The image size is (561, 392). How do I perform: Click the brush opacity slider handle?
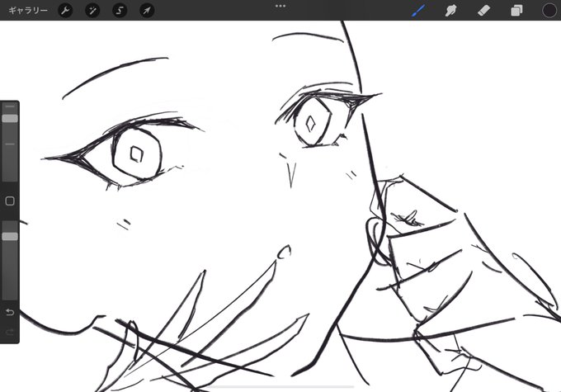(x=10, y=236)
